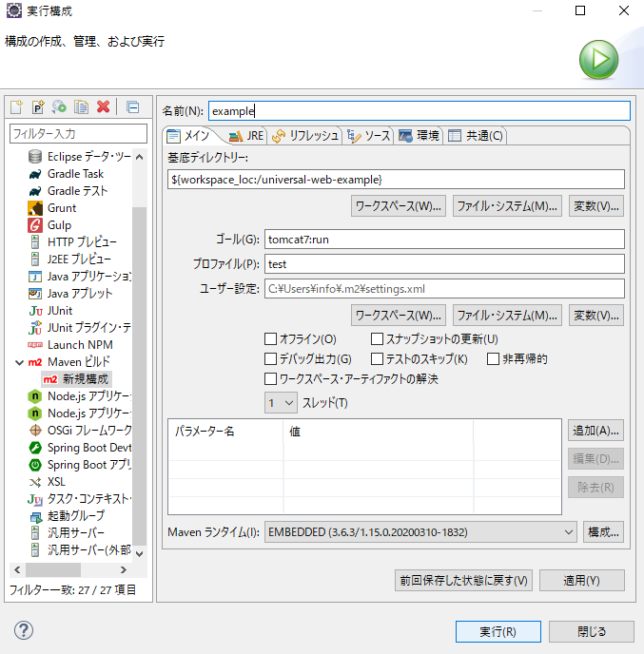This screenshot has width=644, height=654.
Task: Enable テストのスキップ(K) checkbox
Action: tap(377, 358)
